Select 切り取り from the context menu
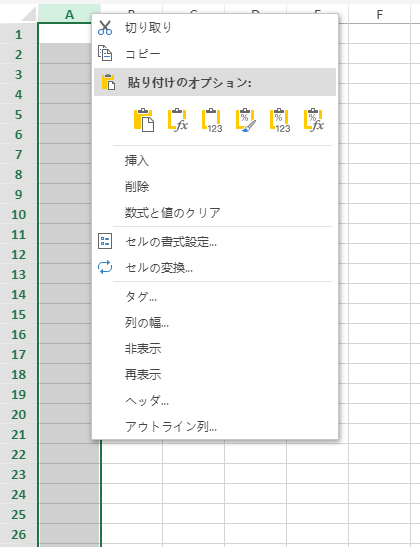This screenshot has width=420, height=547. 215,28
